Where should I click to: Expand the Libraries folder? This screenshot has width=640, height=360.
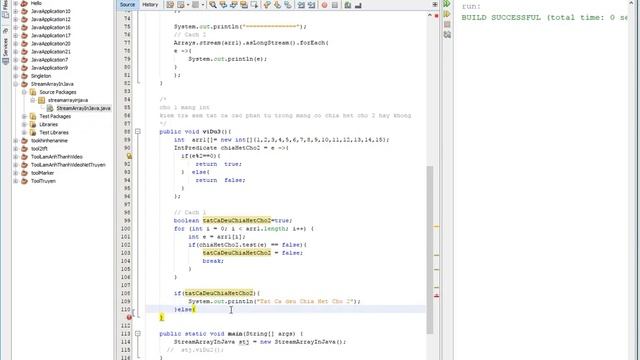(24, 124)
